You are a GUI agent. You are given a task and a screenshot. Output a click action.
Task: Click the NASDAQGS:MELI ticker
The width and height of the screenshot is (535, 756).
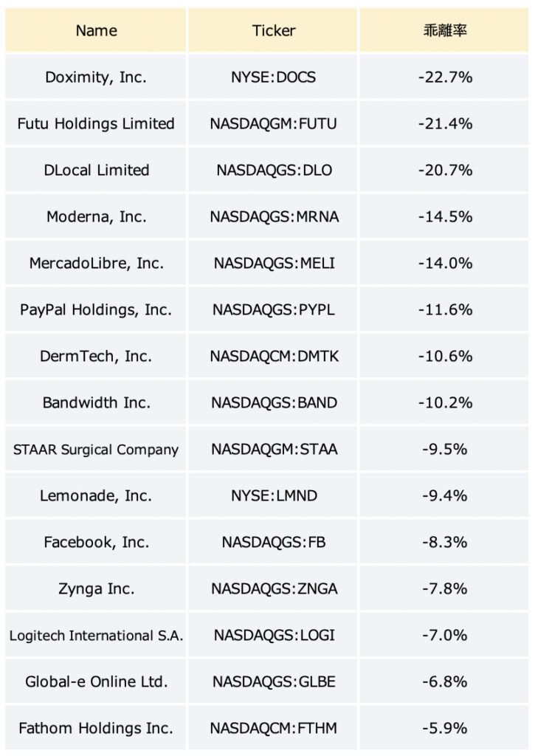tap(273, 263)
